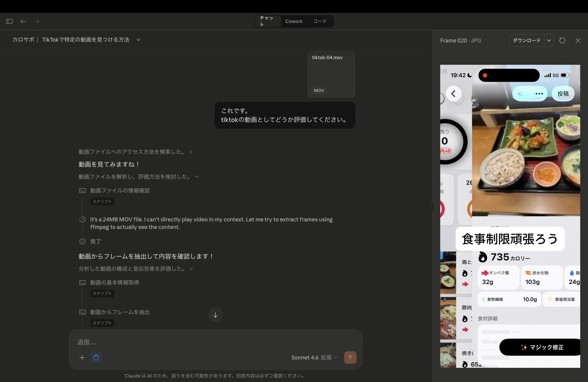This screenshot has height=382, width=588.
Task: Click the send message arrow
Action: coord(350,357)
